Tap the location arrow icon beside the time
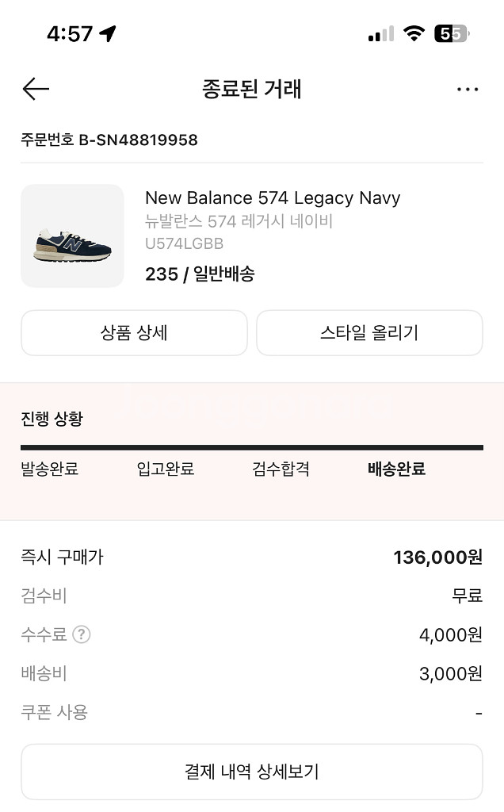The image size is (504, 812). click(x=108, y=33)
